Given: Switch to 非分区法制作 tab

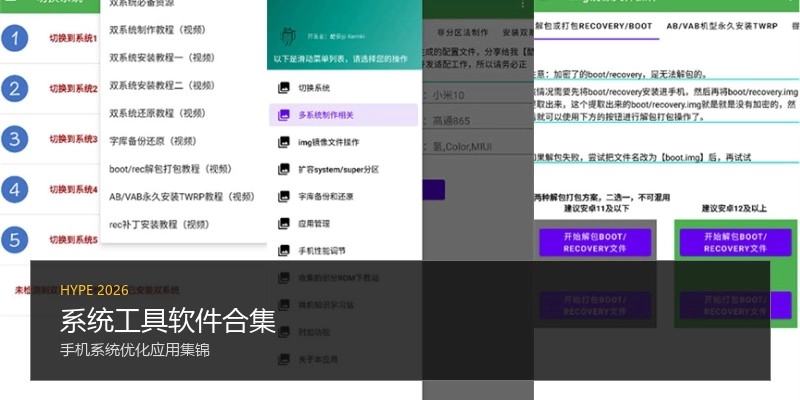Looking at the screenshot, I should (x=462, y=32).
